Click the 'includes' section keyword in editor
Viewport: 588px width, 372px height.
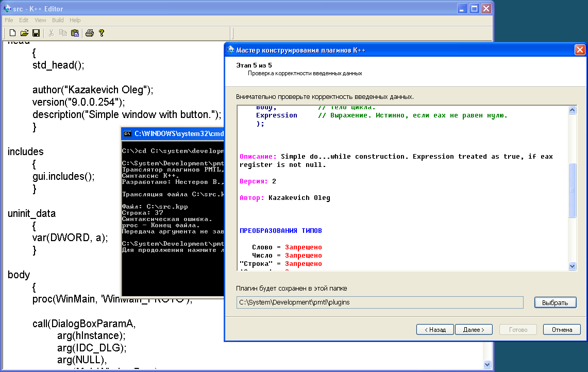click(25, 151)
